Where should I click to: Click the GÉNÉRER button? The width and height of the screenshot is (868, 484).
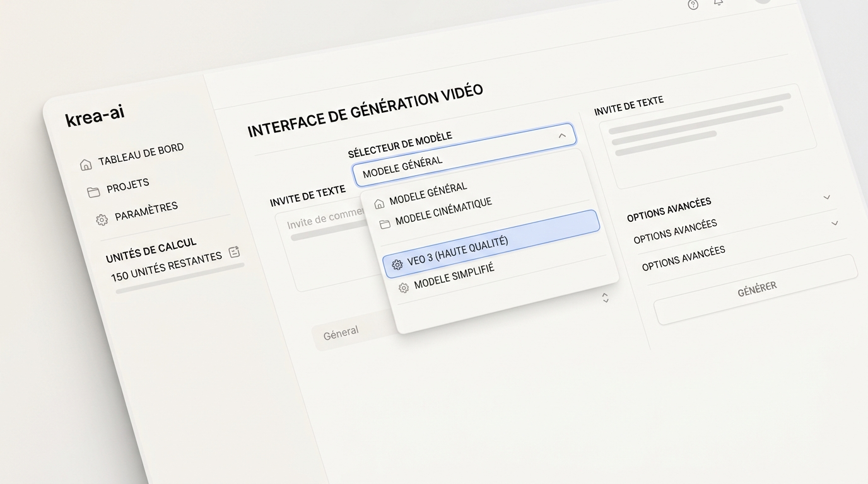point(756,289)
